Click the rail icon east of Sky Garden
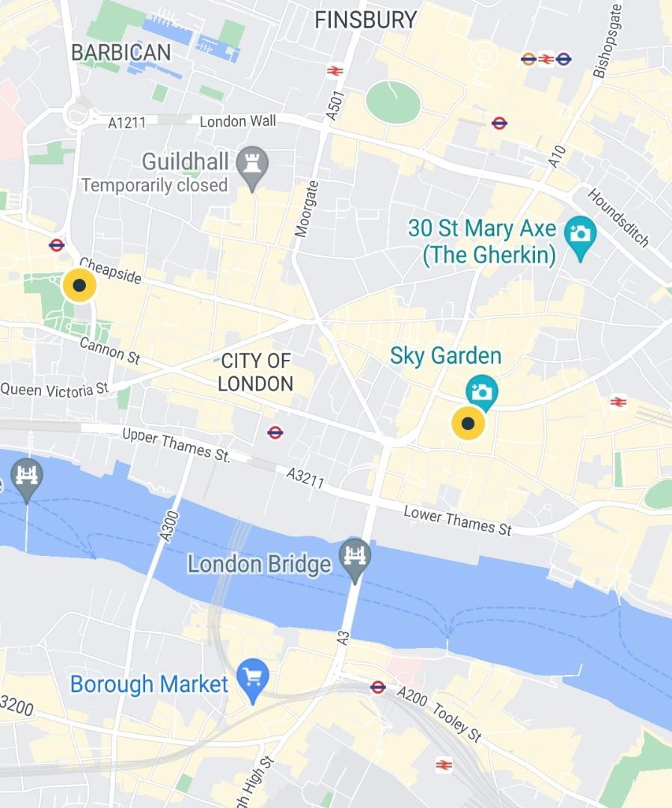 [618, 402]
